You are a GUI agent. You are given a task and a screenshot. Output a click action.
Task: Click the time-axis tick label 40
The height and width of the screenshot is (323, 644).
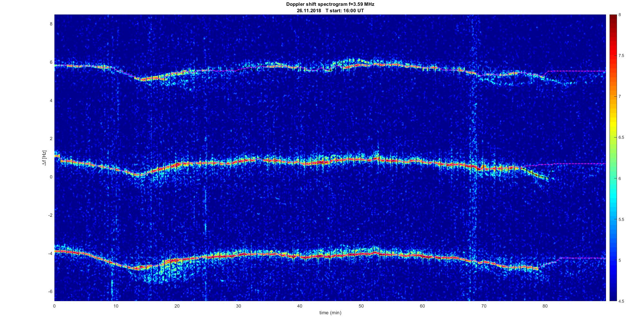[300, 306]
